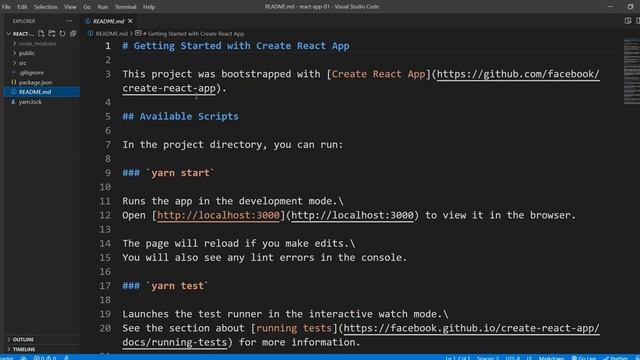Click line number 7 in the gutter
The image size is (640, 360).
click(108, 144)
